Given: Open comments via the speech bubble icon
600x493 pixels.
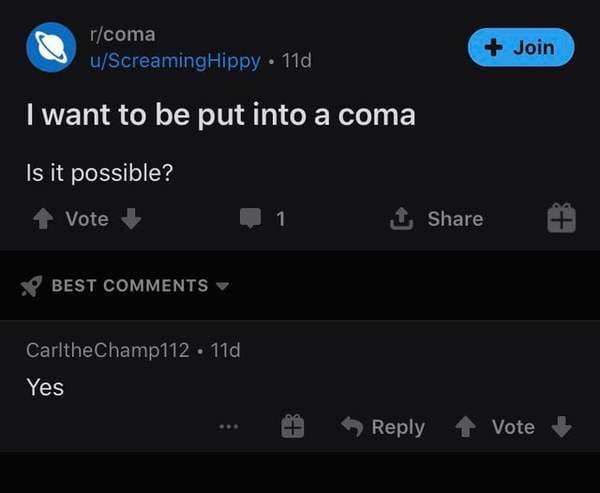Looking at the screenshot, I should point(250,218).
